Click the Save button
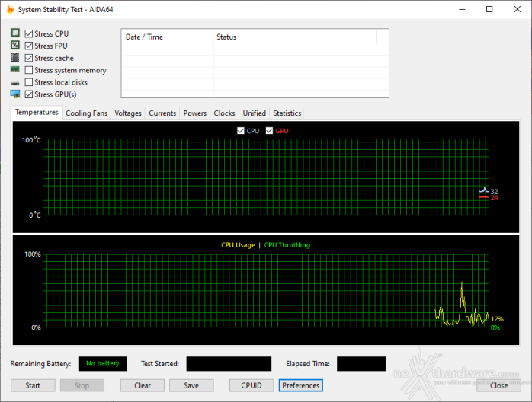This screenshot has height=402, width=532. coord(191,385)
